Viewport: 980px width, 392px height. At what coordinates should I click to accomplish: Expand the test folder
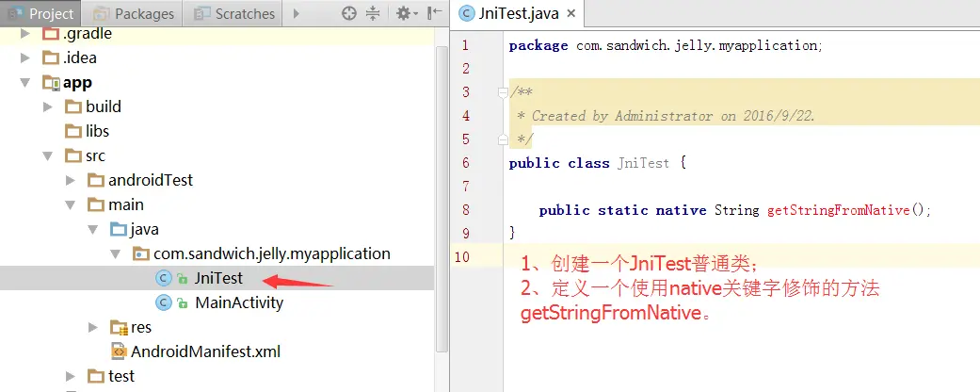71,376
